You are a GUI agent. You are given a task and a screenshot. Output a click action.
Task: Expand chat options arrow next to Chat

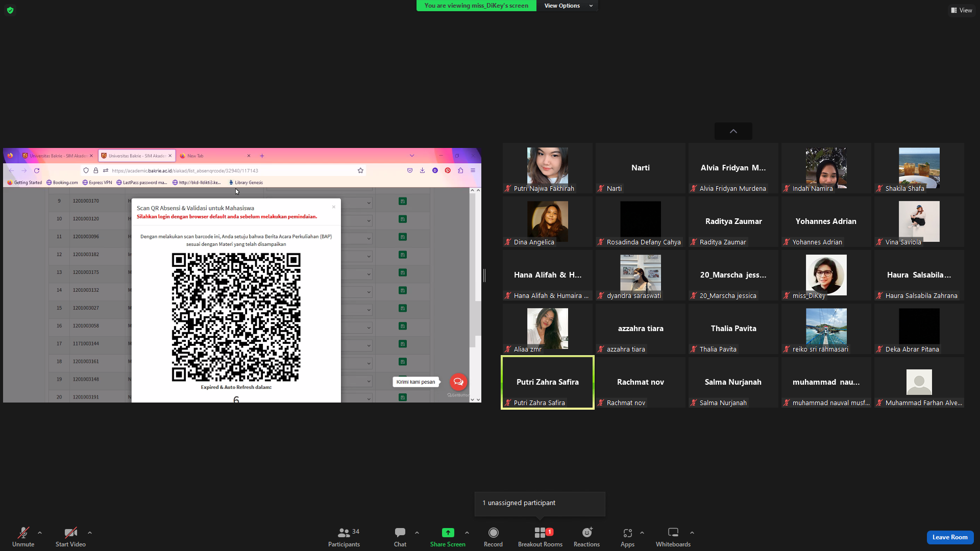[417, 533]
